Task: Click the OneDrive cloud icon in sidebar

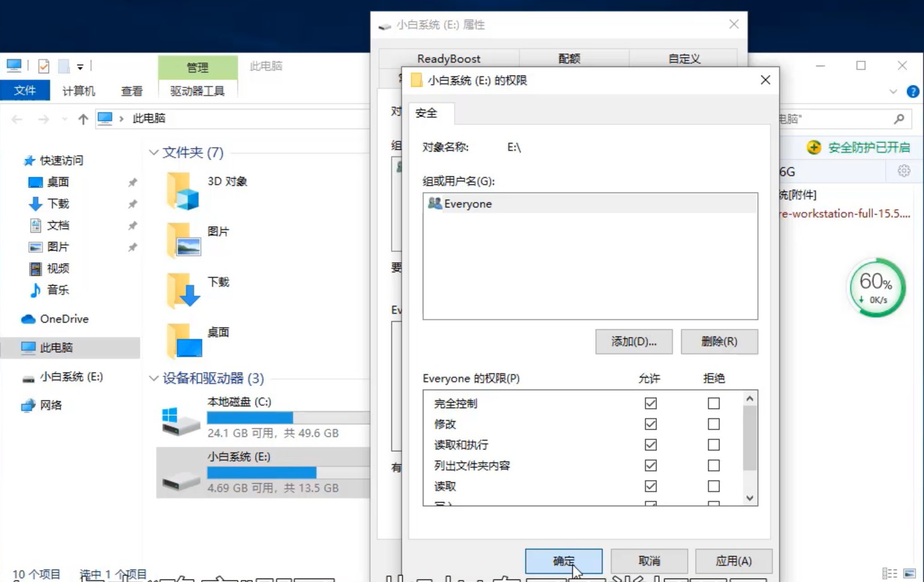Action: click(28, 319)
